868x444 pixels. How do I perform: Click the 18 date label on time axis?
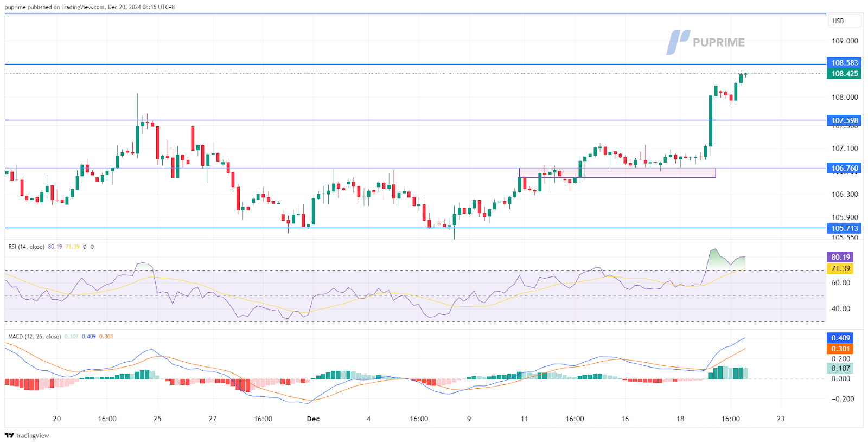point(680,419)
